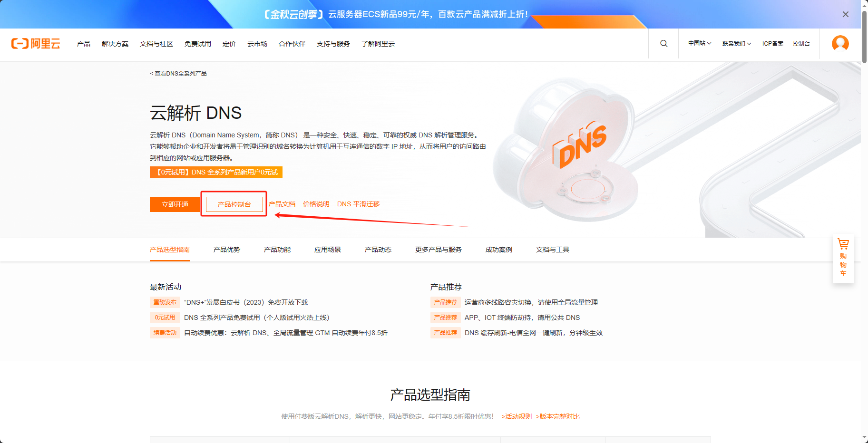
Task: Open the 免费试用 menu item
Action: (198, 44)
